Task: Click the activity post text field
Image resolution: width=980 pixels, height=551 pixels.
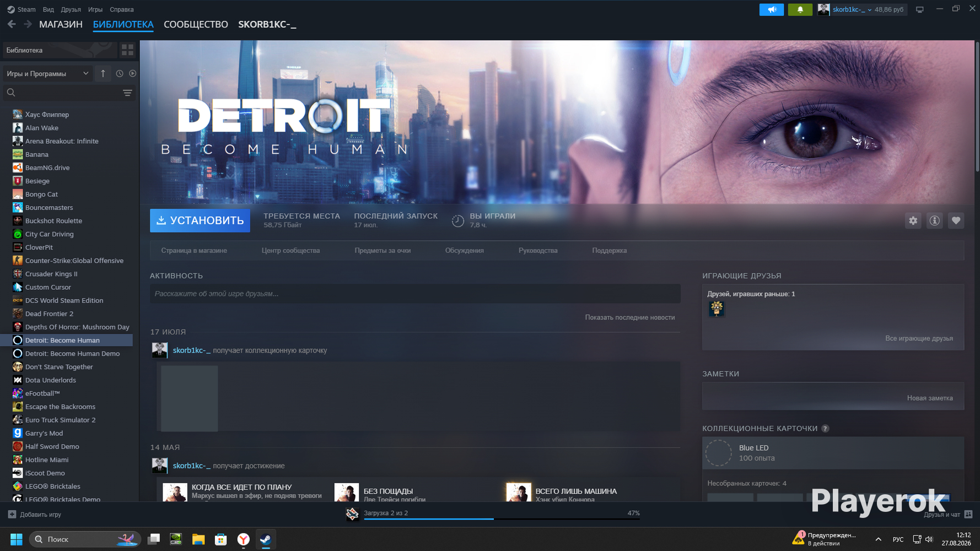Action: click(415, 294)
